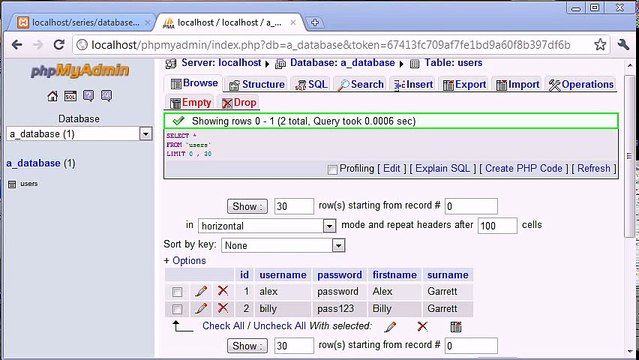Delete row billy with red X
The width and height of the screenshot is (639, 360).
click(x=223, y=308)
